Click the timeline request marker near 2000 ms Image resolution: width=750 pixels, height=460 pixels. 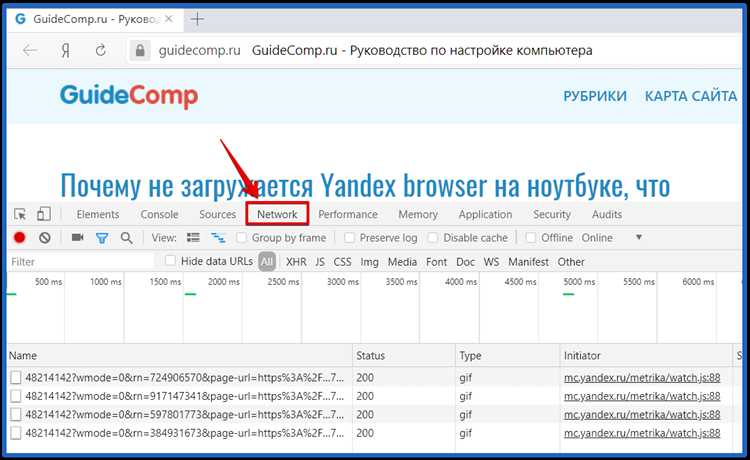click(x=190, y=294)
